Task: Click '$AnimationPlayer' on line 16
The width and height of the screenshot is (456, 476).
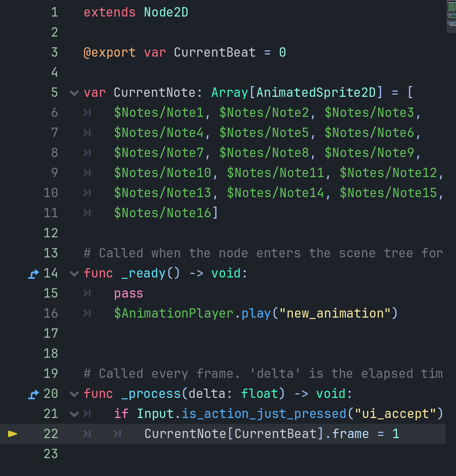Action: tap(174, 313)
